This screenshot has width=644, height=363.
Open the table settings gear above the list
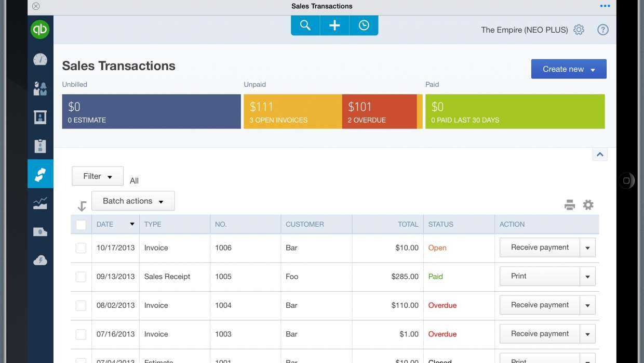pos(588,204)
